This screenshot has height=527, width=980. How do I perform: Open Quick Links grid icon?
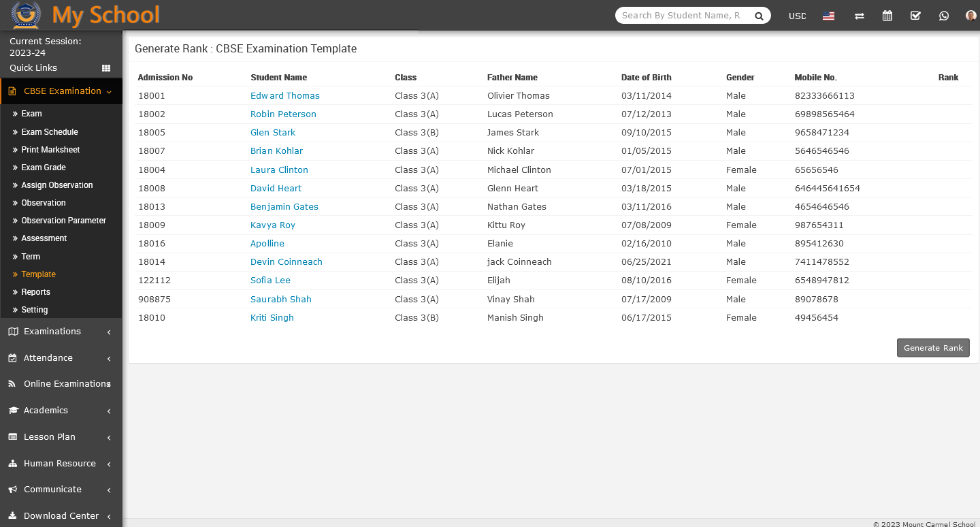point(106,68)
